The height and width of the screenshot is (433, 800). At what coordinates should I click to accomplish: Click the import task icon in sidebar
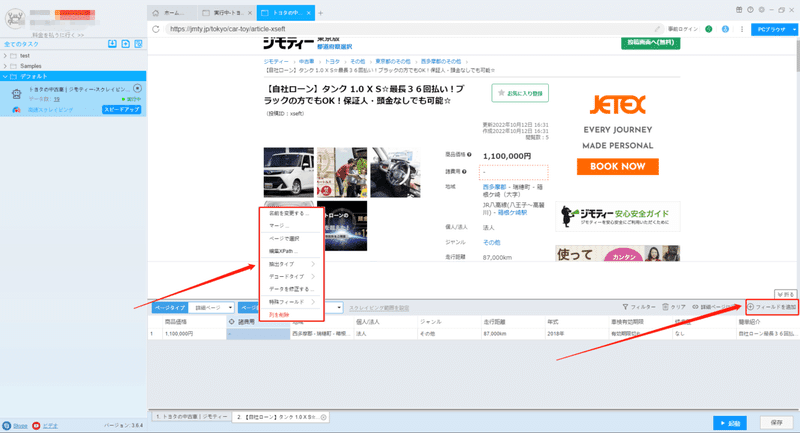tap(112, 44)
